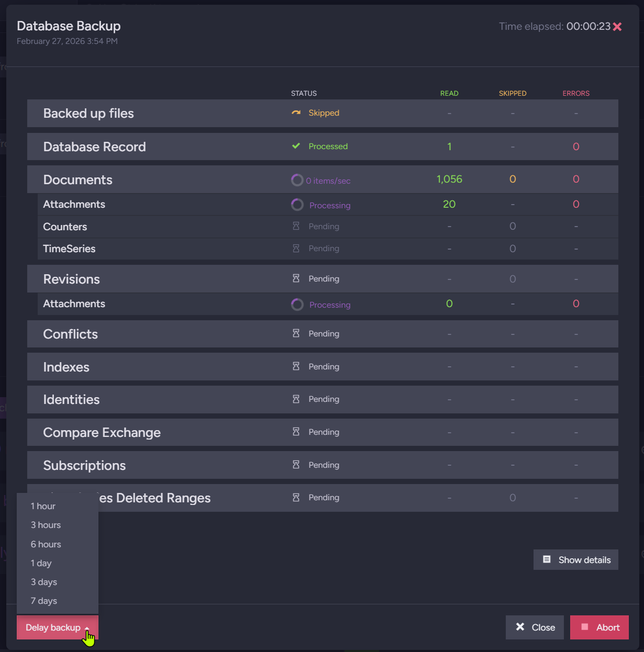
Task: Select the 3 hours delay option
Action: pyautogui.click(x=46, y=525)
